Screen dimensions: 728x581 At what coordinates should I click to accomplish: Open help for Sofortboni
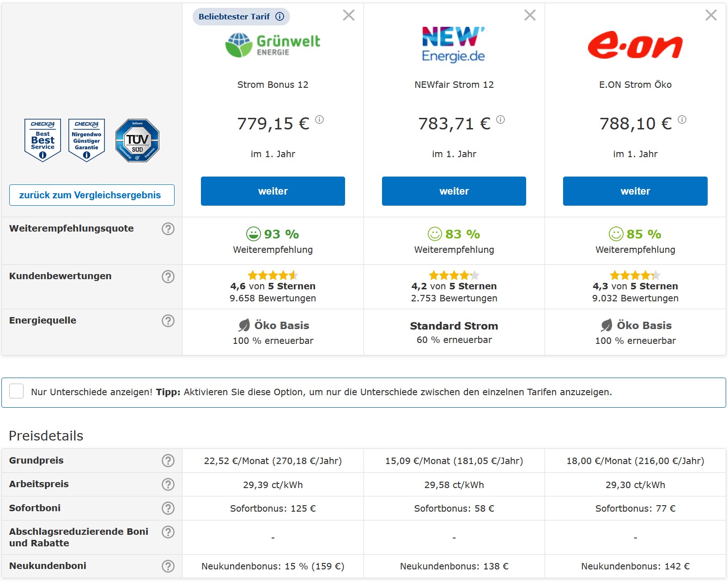[168, 508]
